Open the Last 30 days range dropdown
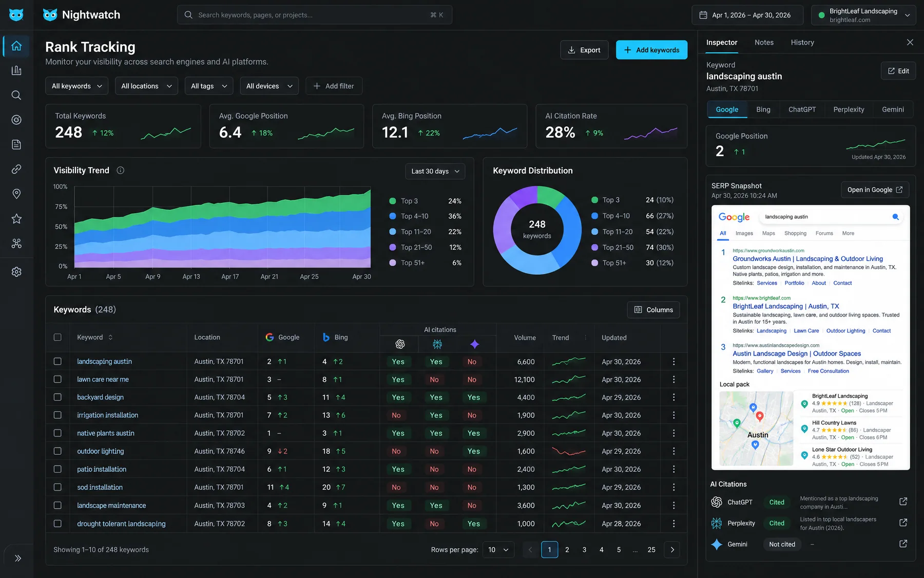This screenshot has height=578, width=924. [x=435, y=172]
